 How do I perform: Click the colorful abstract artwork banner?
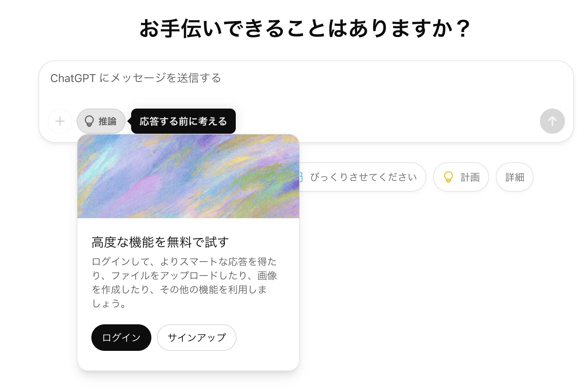188,176
